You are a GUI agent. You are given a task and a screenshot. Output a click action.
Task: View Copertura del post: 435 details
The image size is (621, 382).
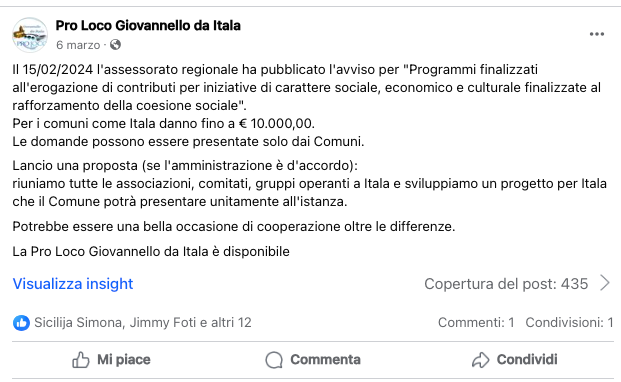[506, 284]
